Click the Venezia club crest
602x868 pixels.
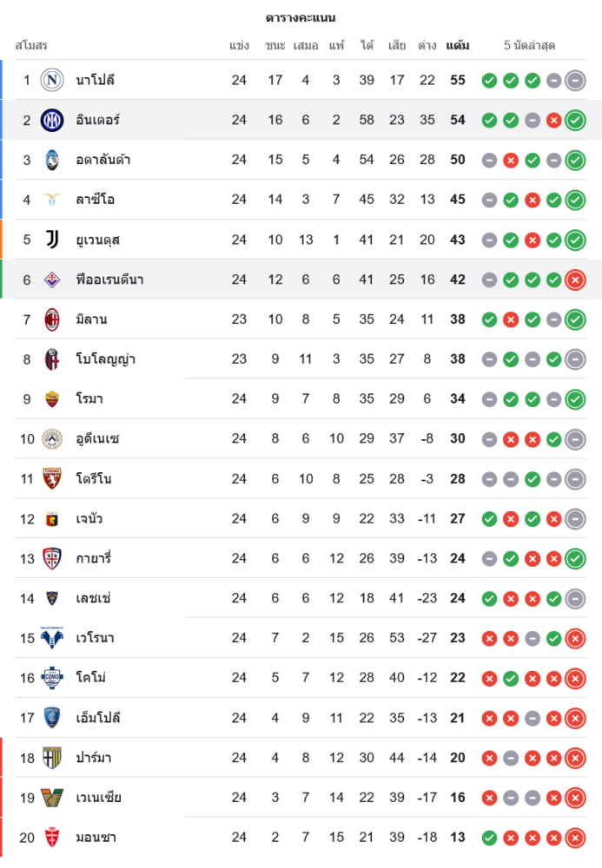point(52,798)
